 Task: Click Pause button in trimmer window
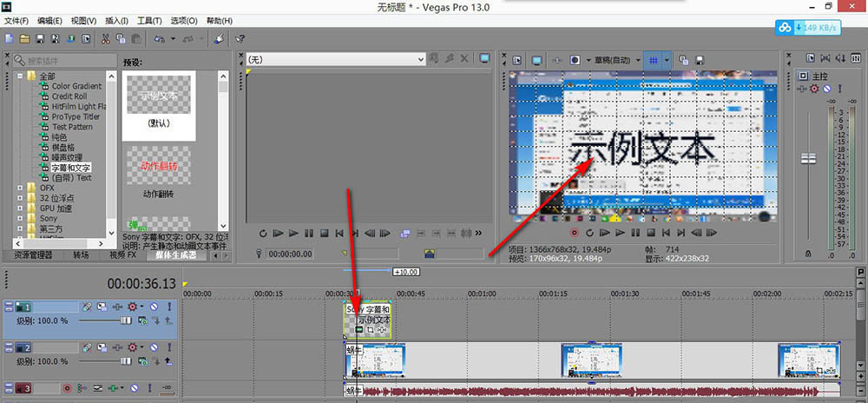309,233
